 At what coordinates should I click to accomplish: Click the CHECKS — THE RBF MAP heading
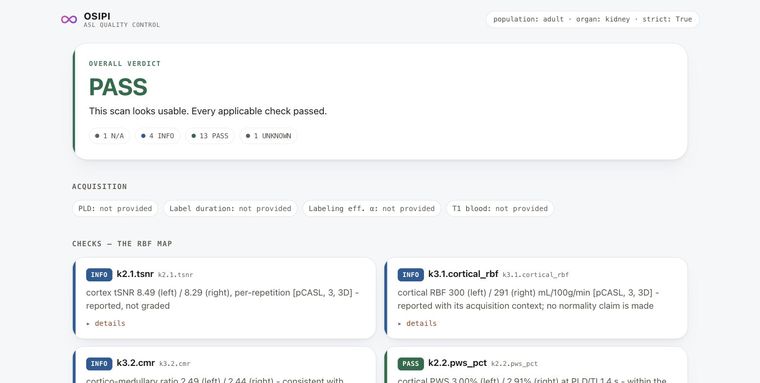point(122,244)
